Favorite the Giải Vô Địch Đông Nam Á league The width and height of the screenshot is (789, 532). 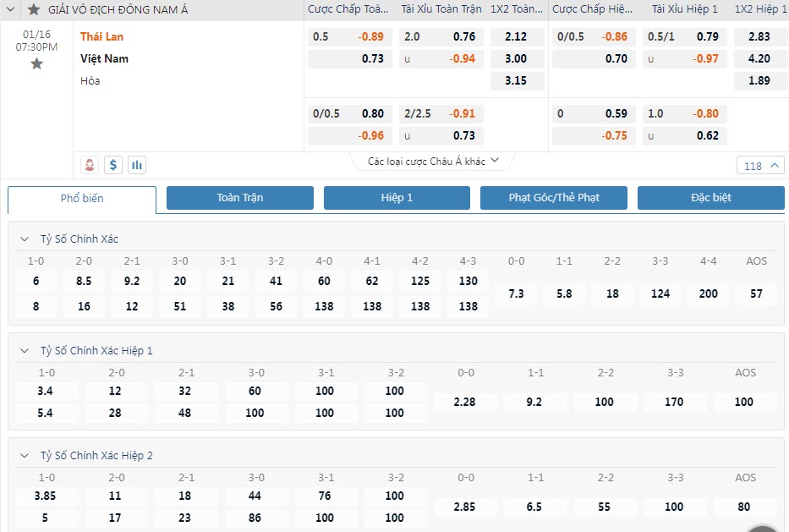point(34,9)
